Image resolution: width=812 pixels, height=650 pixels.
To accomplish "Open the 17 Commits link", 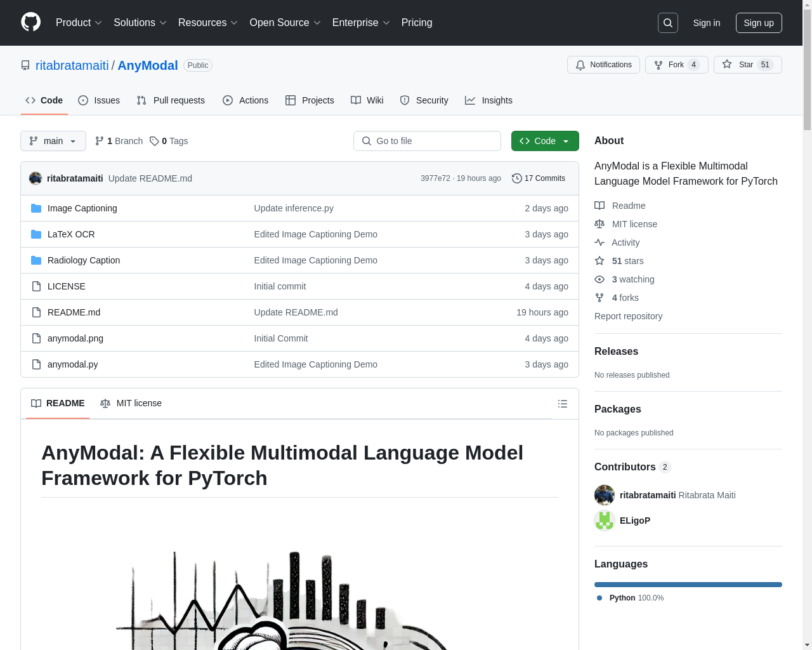I will click(x=539, y=178).
